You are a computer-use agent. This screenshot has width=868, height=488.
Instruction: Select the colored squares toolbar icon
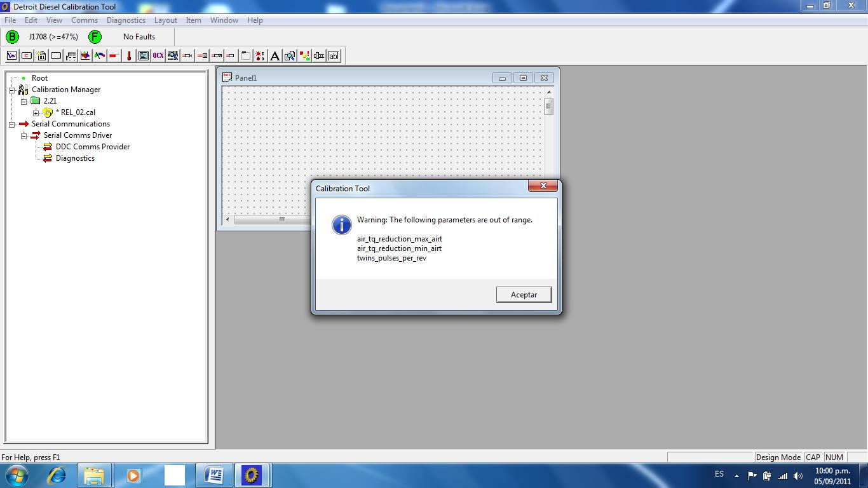click(304, 56)
